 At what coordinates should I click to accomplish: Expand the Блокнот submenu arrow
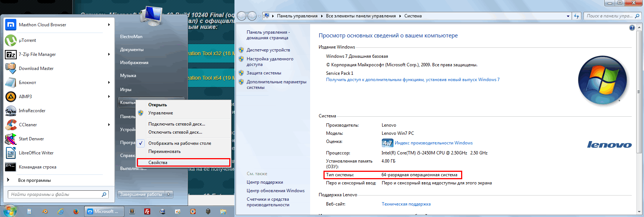pyautogui.click(x=109, y=83)
